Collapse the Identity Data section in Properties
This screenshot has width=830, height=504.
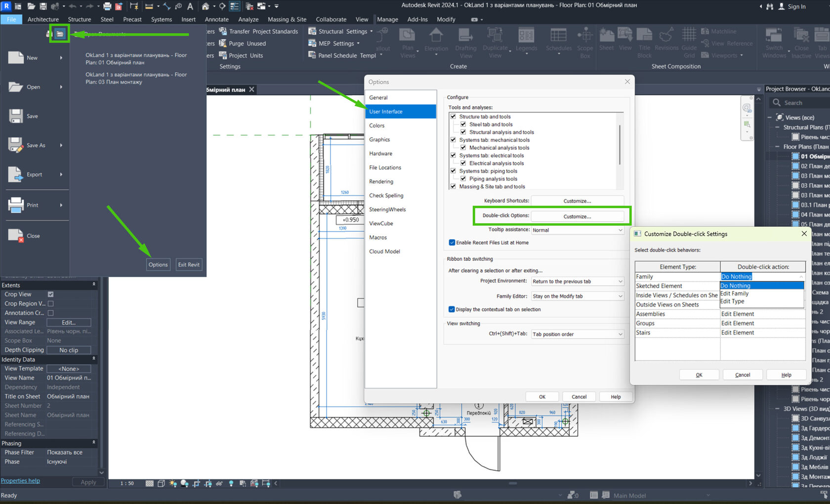pos(94,359)
